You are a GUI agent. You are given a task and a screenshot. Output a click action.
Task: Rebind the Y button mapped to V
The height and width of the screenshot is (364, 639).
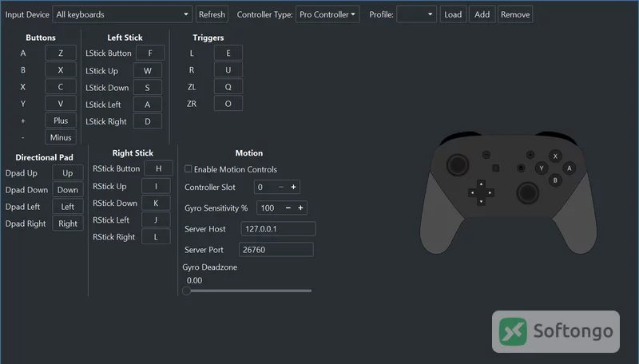pos(61,104)
